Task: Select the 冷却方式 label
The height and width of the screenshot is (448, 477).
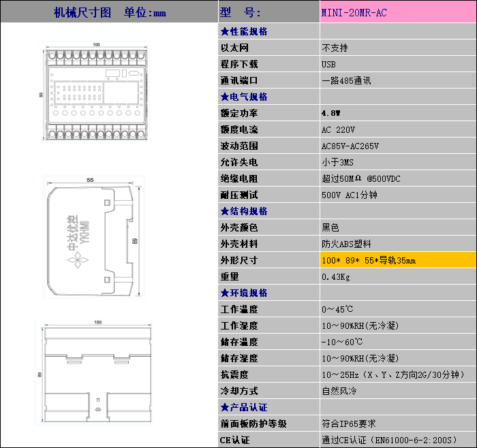Action: pyautogui.click(x=239, y=391)
